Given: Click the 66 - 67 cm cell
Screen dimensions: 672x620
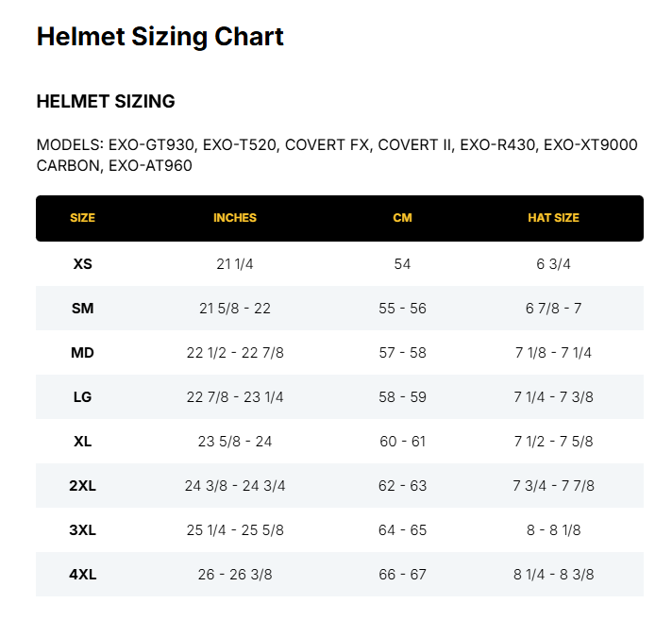Looking at the screenshot, I should pos(402,575).
